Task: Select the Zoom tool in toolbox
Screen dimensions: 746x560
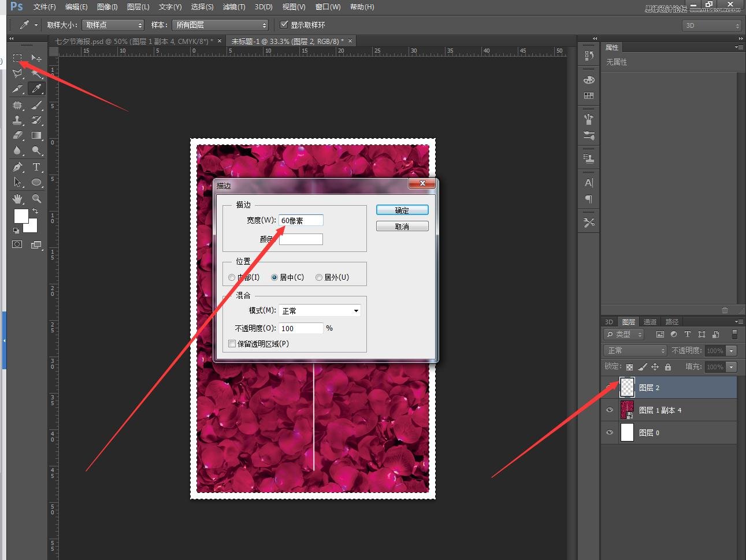Action: [x=36, y=199]
